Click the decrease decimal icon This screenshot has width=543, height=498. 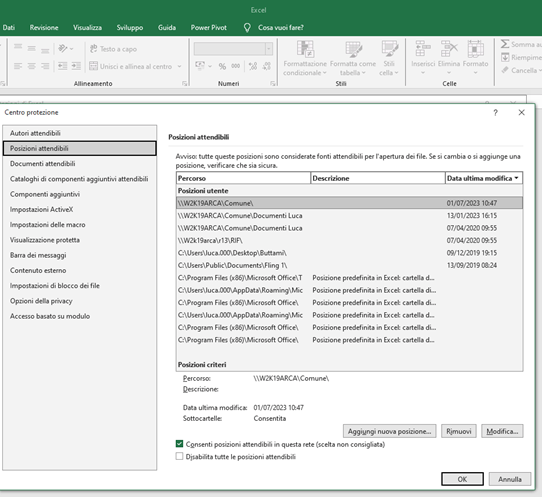coord(266,66)
